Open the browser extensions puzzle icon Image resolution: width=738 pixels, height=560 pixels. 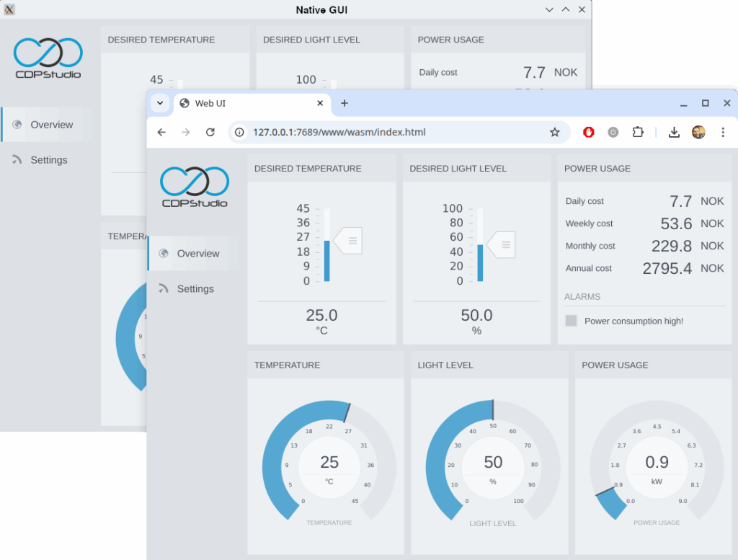(638, 133)
